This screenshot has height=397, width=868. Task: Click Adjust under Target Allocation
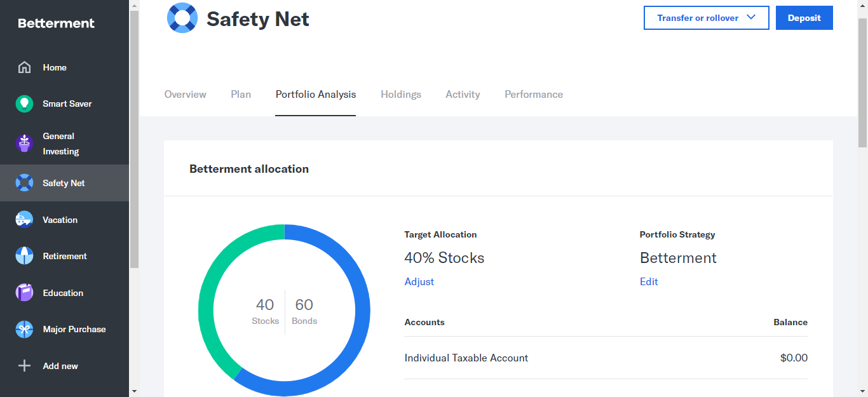click(x=419, y=281)
